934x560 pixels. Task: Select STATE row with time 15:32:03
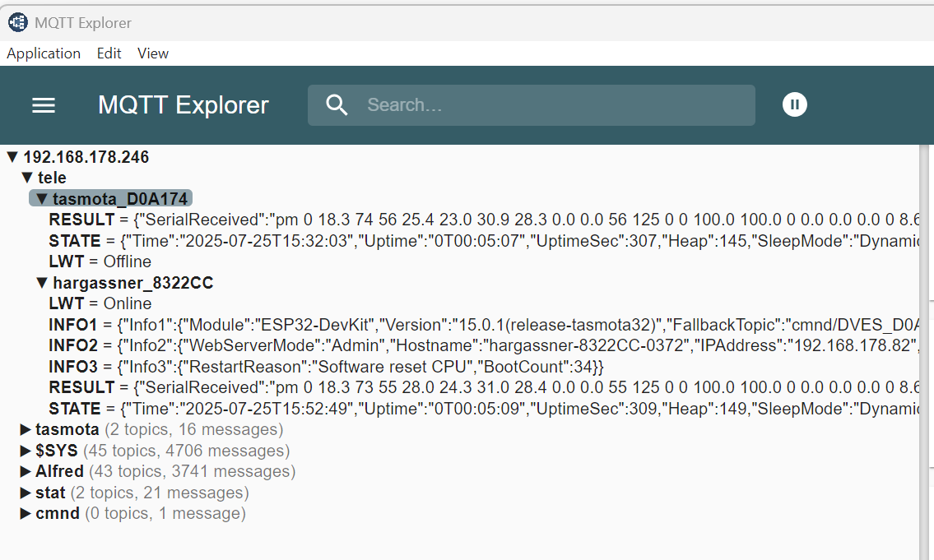coord(484,241)
